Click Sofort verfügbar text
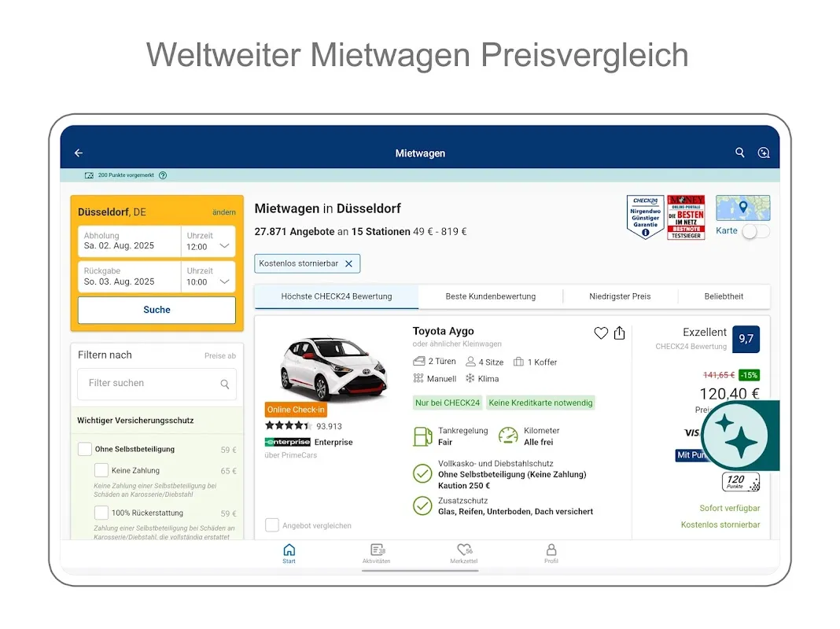The image size is (840, 629). [730, 509]
